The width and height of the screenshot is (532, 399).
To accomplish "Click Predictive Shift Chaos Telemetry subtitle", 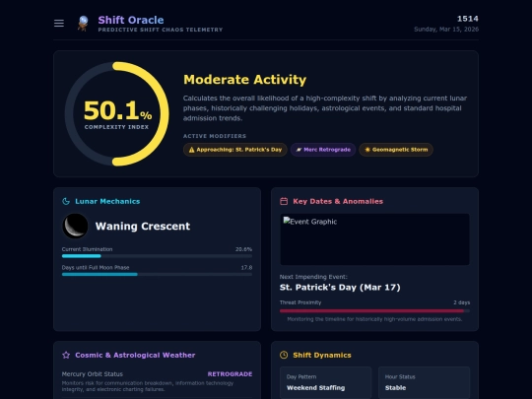I will pyautogui.click(x=161, y=30).
